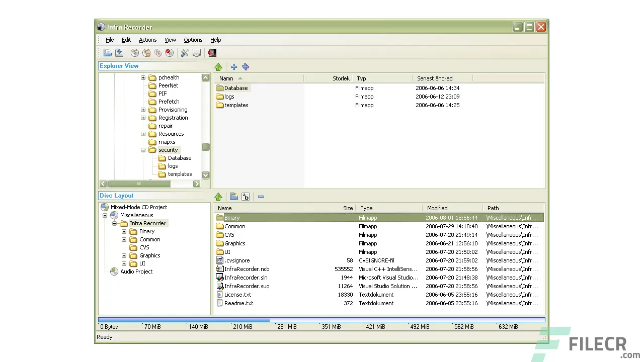Select the Common folder row in disc list
644x362 pixels.
pyautogui.click(x=379, y=226)
